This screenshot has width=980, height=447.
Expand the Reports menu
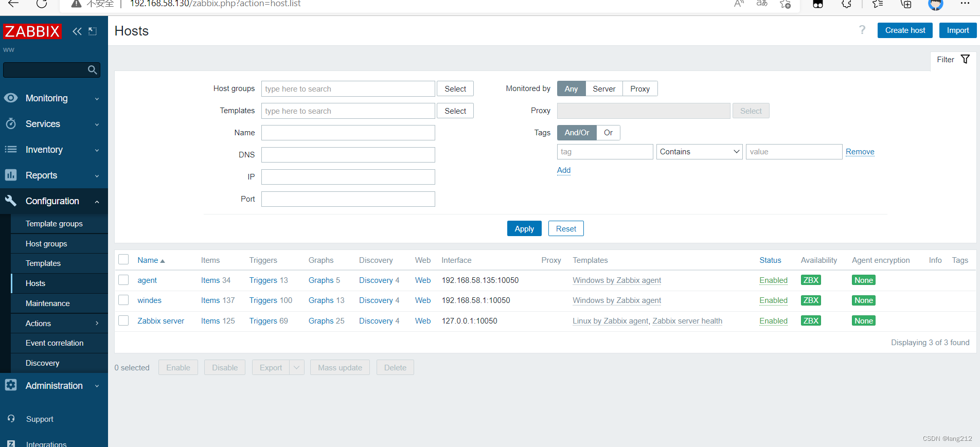point(97,176)
